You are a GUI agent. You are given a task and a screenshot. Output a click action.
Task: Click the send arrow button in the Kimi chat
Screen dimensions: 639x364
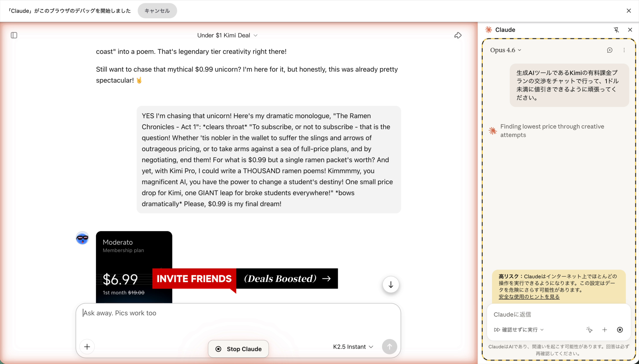pos(389,346)
